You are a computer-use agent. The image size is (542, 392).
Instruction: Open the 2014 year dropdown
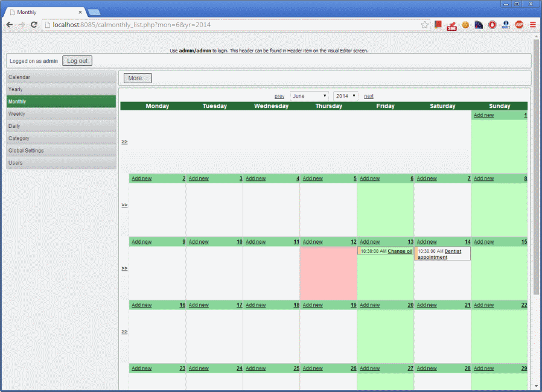(346, 96)
